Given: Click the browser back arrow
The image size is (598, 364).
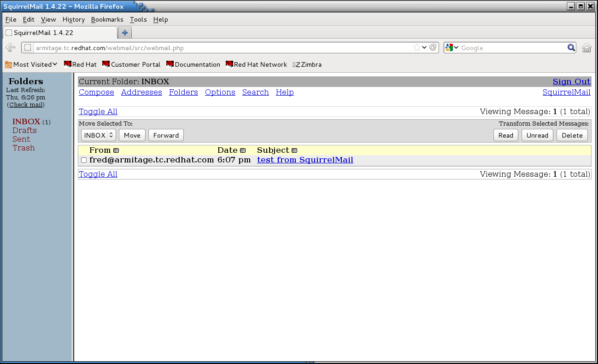Looking at the screenshot, I should point(11,47).
